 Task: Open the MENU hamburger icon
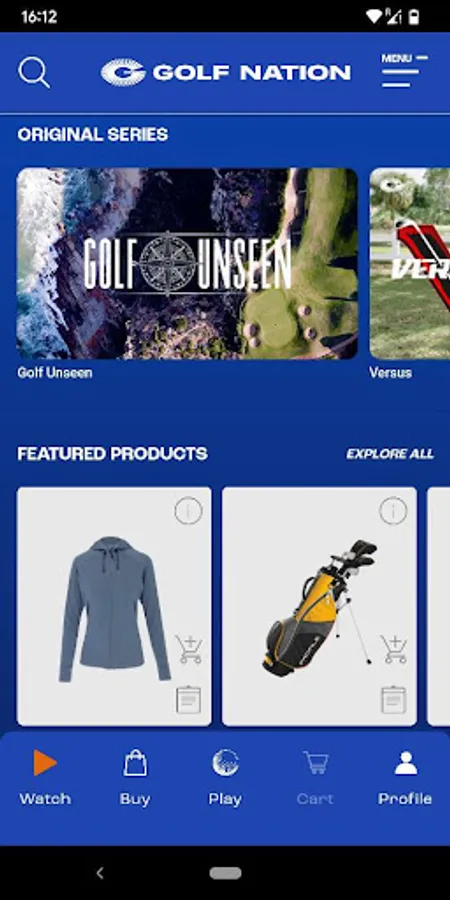(x=405, y=71)
